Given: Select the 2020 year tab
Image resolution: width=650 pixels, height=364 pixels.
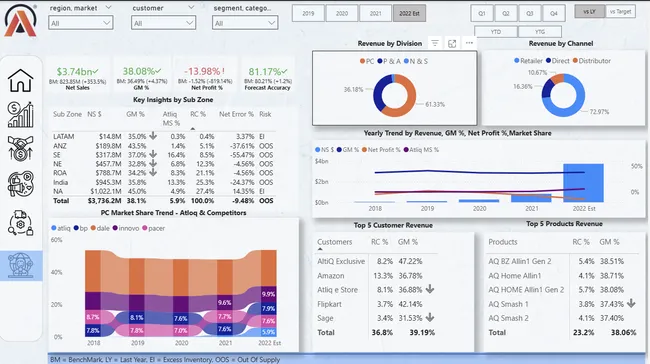Looking at the screenshot, I should pos(342,13).
